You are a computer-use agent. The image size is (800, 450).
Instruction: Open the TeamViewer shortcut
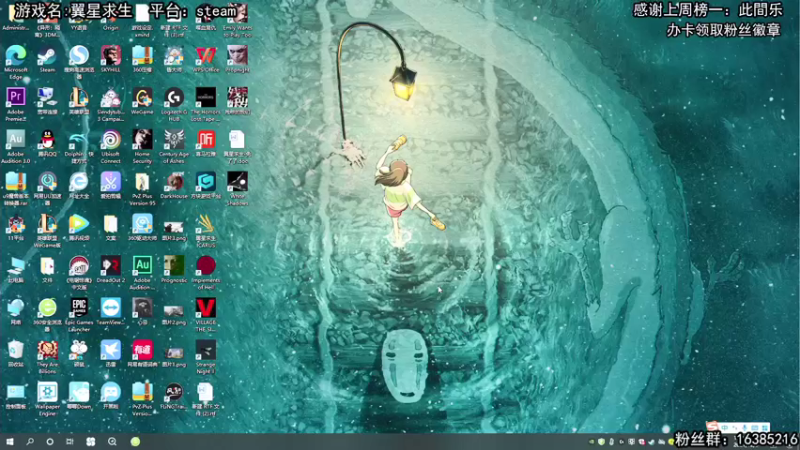[x=111, y=308]
